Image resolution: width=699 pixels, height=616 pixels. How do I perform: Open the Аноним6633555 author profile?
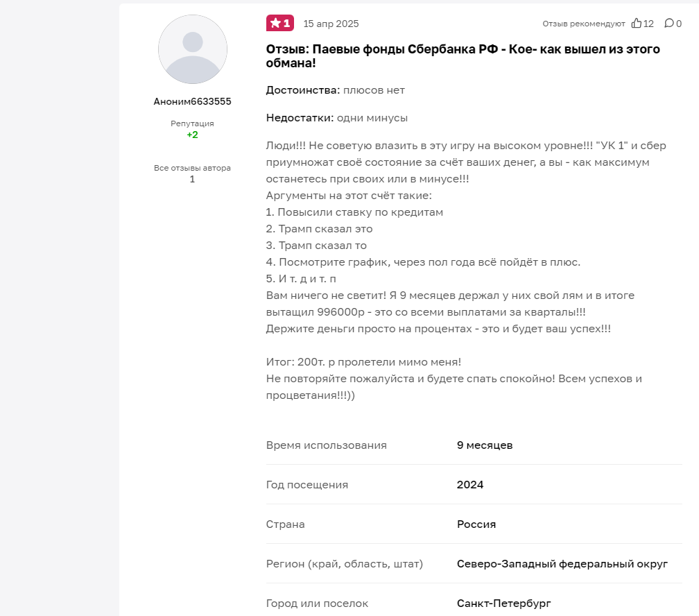pyautogui.click(x=193, y=101)
